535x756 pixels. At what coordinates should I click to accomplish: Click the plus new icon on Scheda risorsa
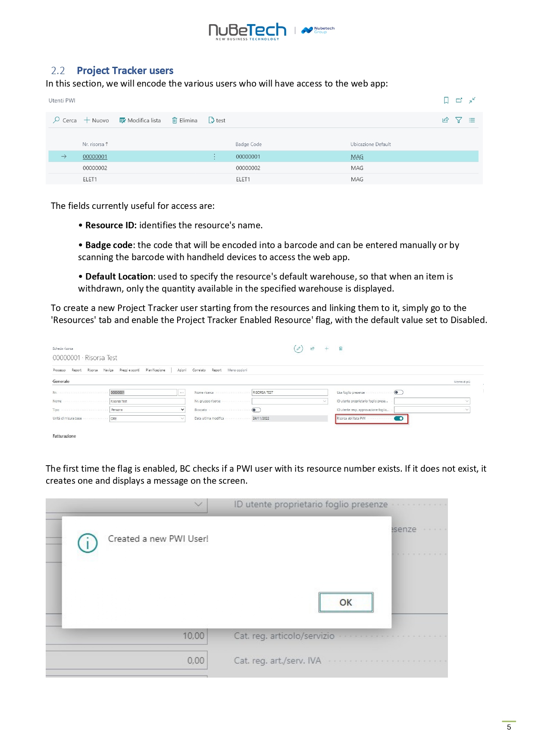327,349
